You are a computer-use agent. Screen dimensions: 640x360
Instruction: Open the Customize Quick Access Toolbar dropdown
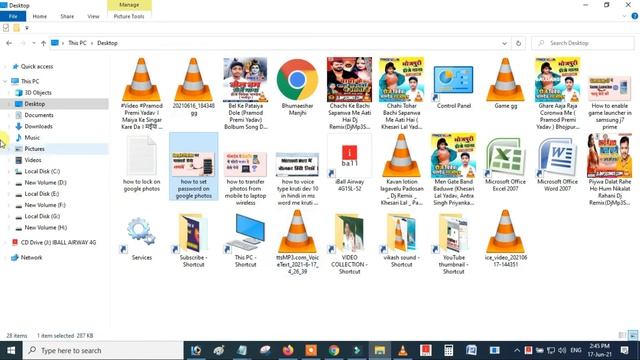point(27,28)
